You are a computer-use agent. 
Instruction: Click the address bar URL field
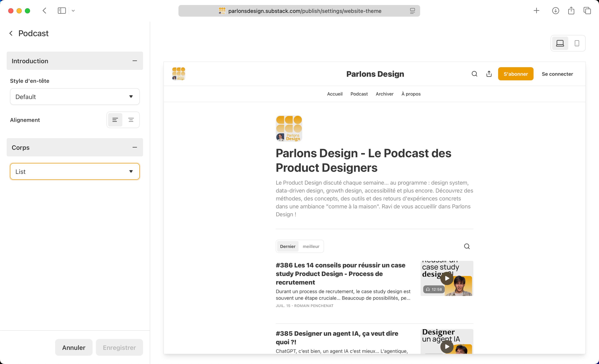click(x=299, y=11)
